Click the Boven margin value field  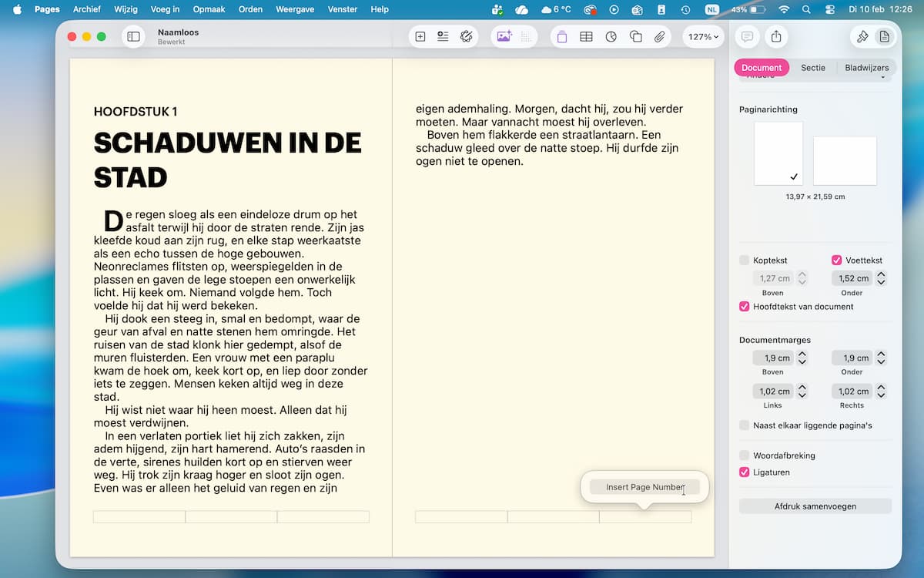pyautogui.click(x=772, y=358)
